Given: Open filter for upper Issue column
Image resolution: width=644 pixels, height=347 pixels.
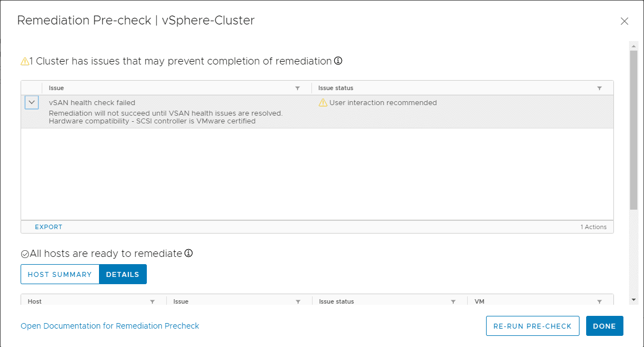Looking at the screenshot, I should pos(298,88).
